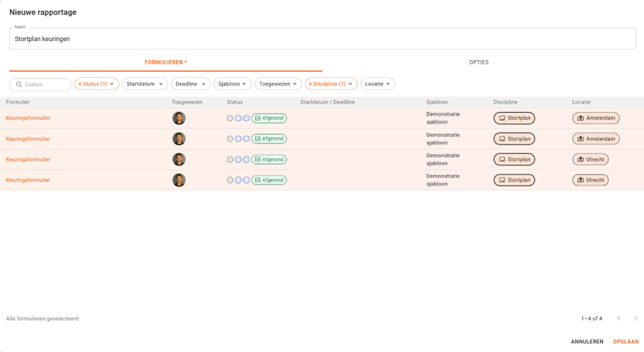This screenshot has width=644, height=352.
Task: Expand the Locatie filter dropdown
Action: tap(378, 84)
